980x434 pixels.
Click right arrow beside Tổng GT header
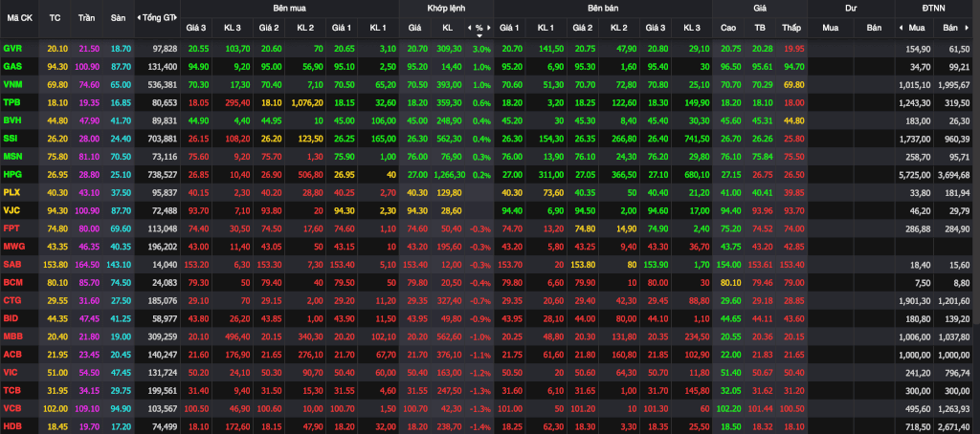point(176,18)
